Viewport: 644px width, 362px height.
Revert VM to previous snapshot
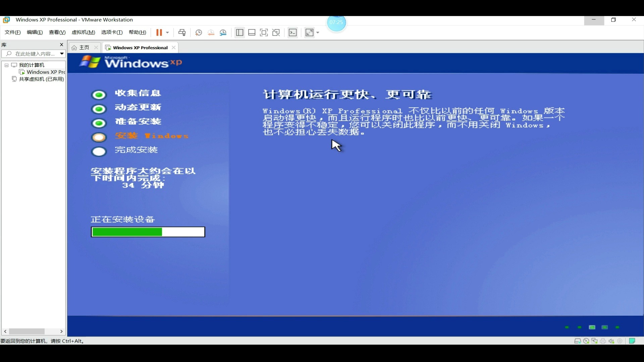(x=211, y=33)
